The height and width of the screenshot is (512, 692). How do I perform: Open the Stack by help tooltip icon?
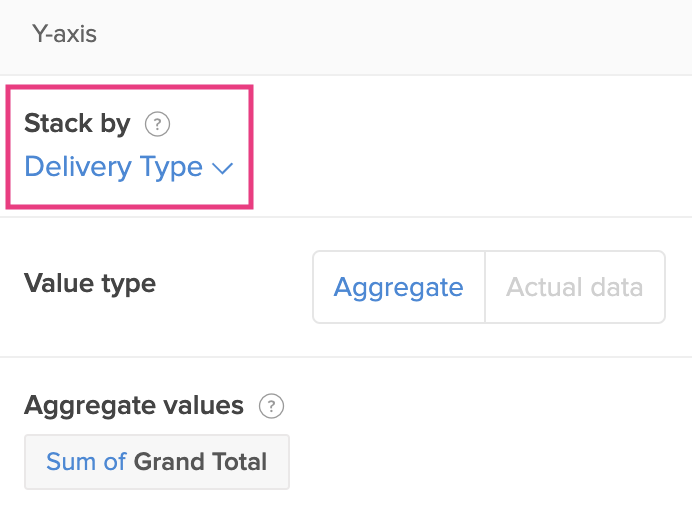[157, 124]
